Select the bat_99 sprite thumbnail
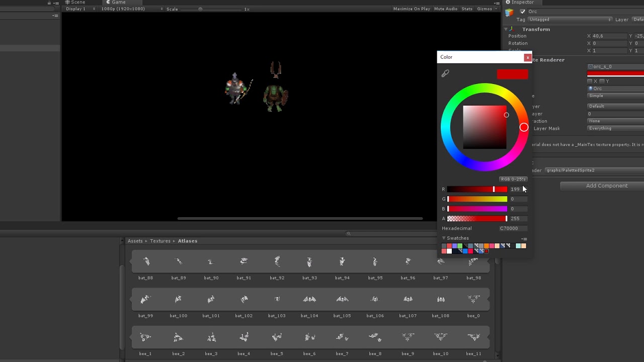 click(145, 299)
